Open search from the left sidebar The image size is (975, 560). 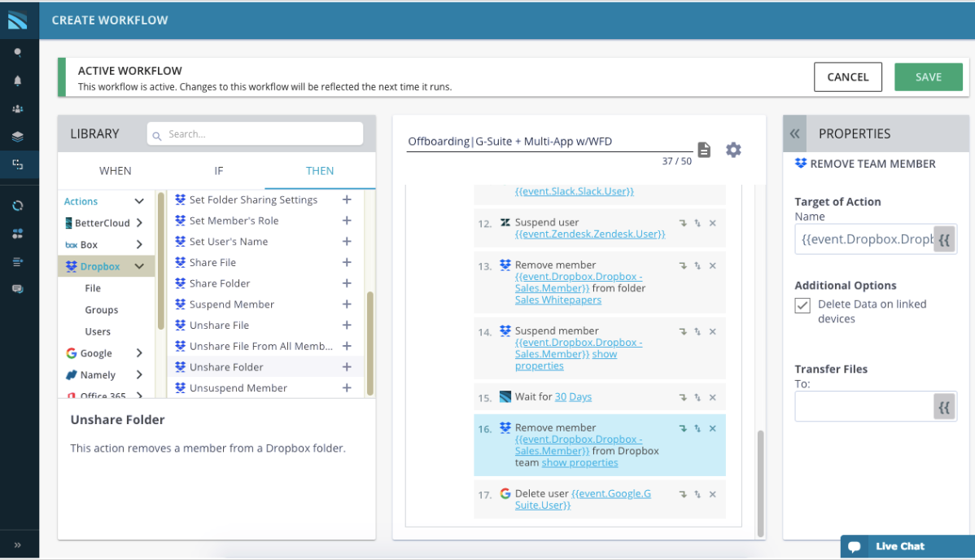point(18,52)
